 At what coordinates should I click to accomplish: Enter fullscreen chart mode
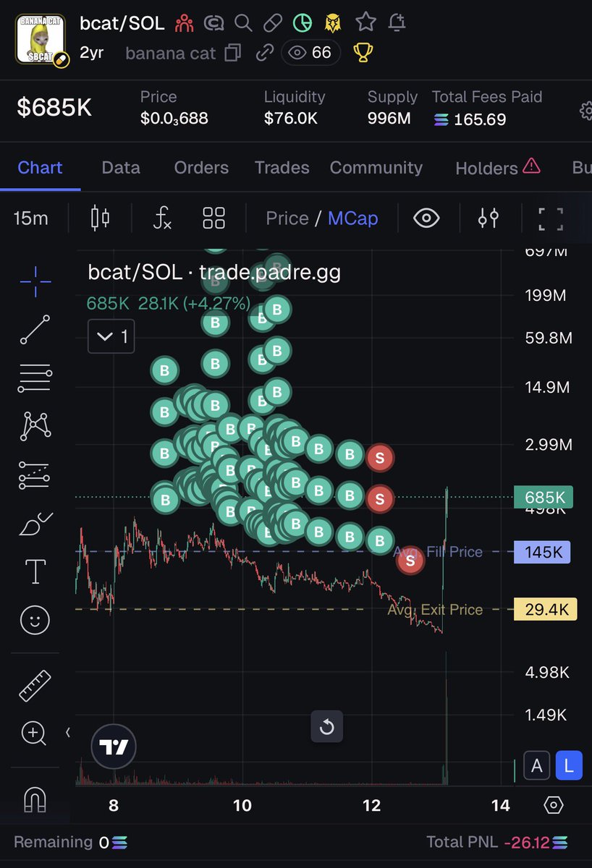pos(551,218)
